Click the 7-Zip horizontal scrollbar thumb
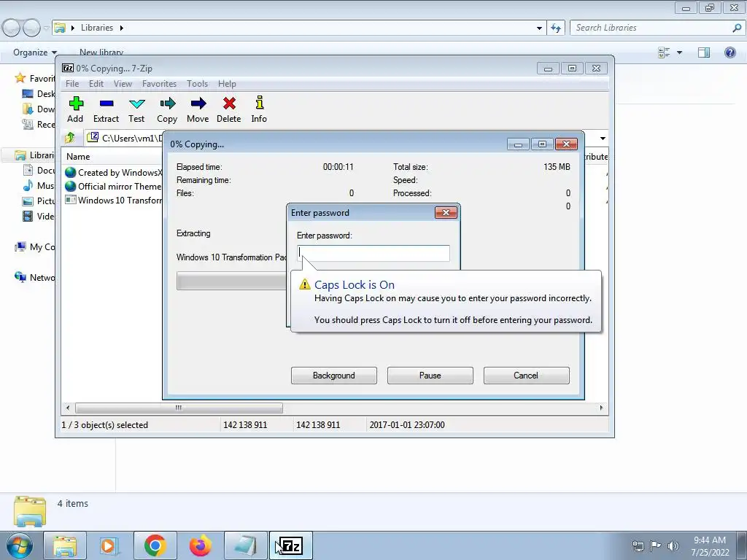Image resolution: width=747 pixels, height=560 pixels. pos(179,408)
